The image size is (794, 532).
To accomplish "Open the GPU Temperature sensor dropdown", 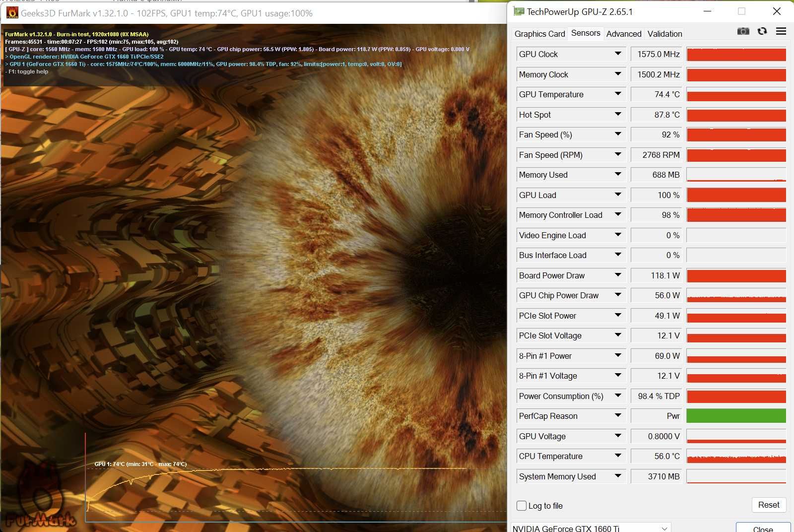I will click(618, 94).
